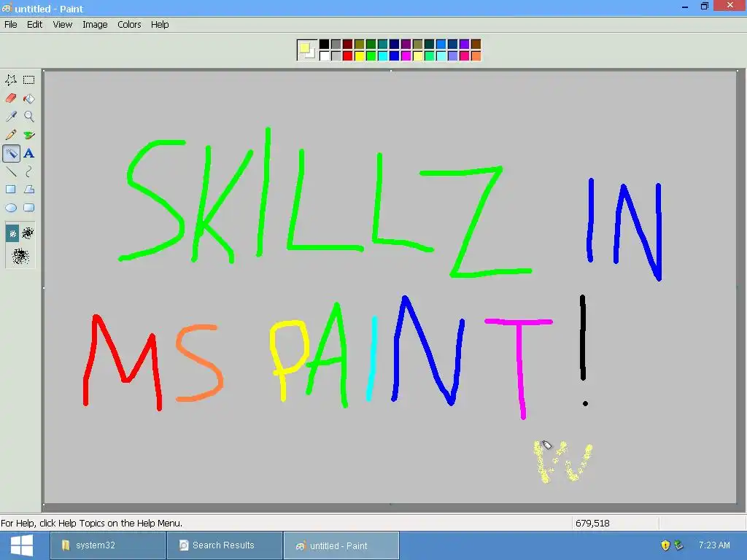Open the Help menu

click(160, 24)
